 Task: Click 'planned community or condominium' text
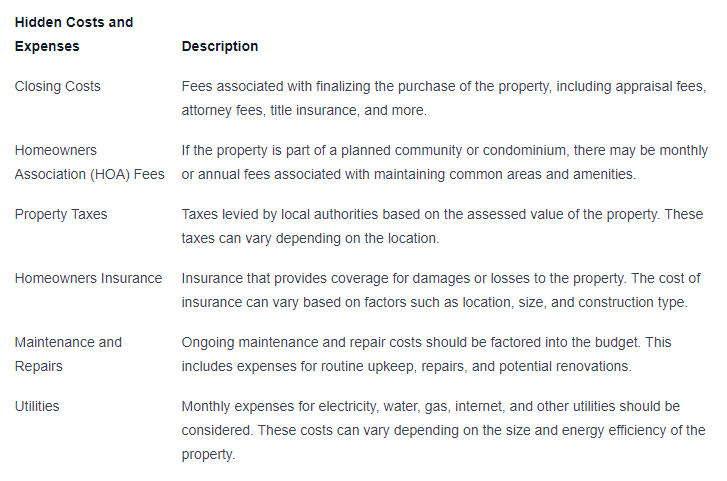click(453, 150)
